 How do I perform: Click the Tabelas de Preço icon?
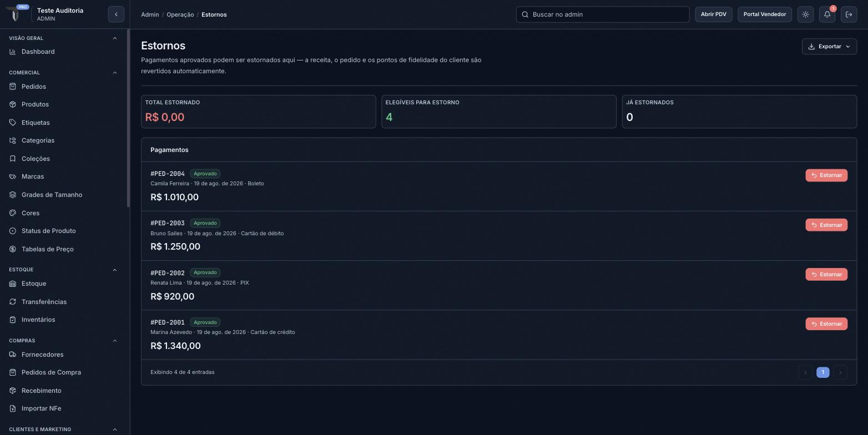[x=13, y=249]
